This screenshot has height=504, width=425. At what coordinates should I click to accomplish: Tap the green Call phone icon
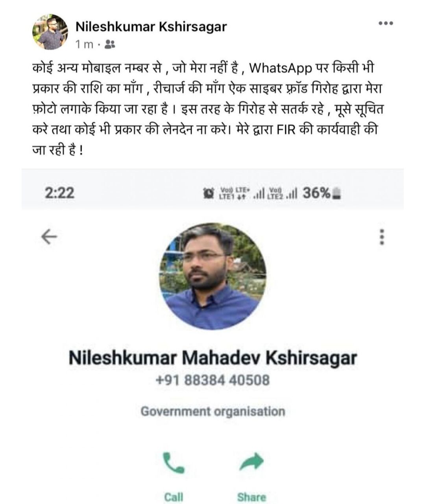[174, 462]
